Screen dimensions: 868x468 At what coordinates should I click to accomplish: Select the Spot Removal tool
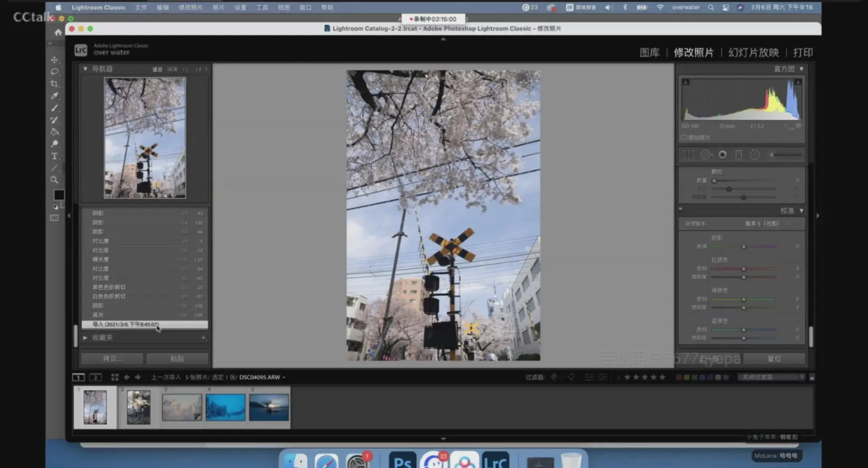click(705, 155)
